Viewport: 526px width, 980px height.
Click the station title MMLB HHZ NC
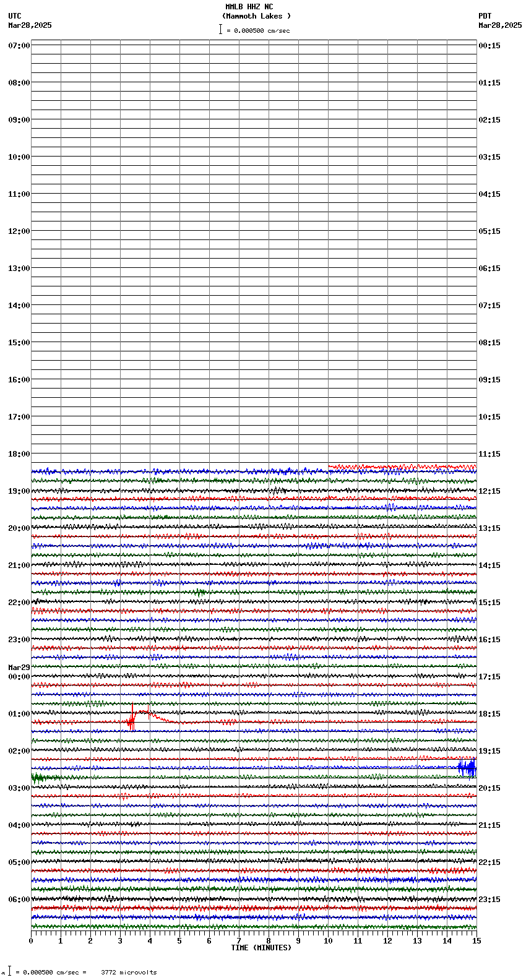249,7
